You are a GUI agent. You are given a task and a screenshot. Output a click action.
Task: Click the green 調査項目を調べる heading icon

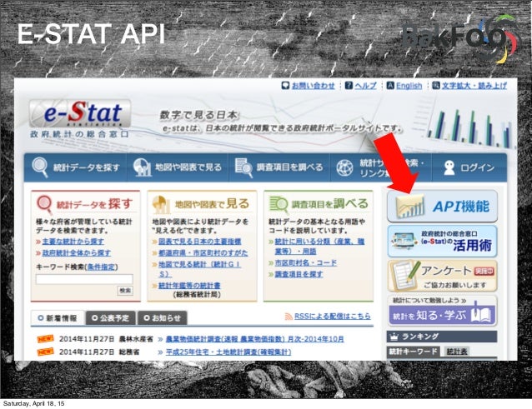click(x=279, y=204)
